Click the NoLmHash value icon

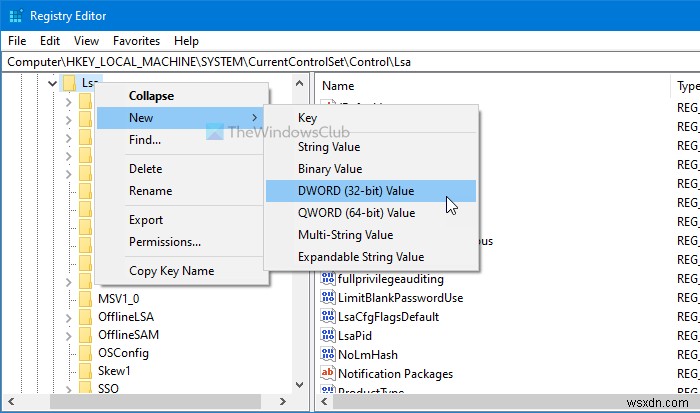(328, 354)
